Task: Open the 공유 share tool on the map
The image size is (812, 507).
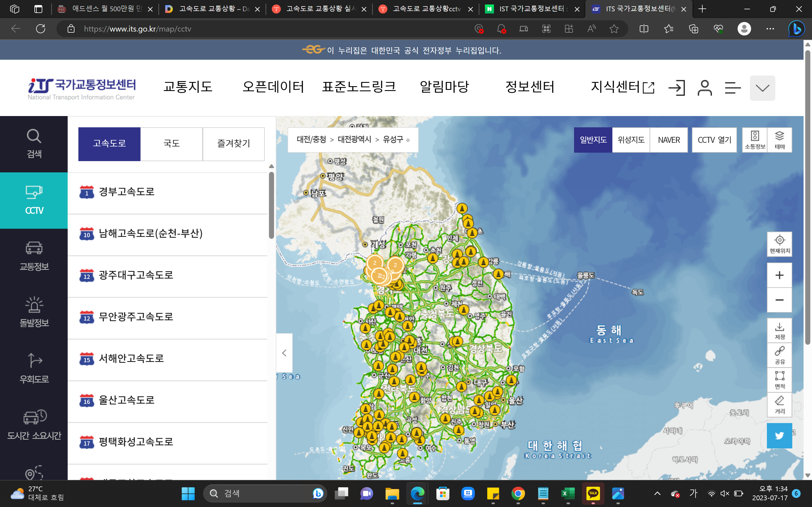Action: pos(779,355)
